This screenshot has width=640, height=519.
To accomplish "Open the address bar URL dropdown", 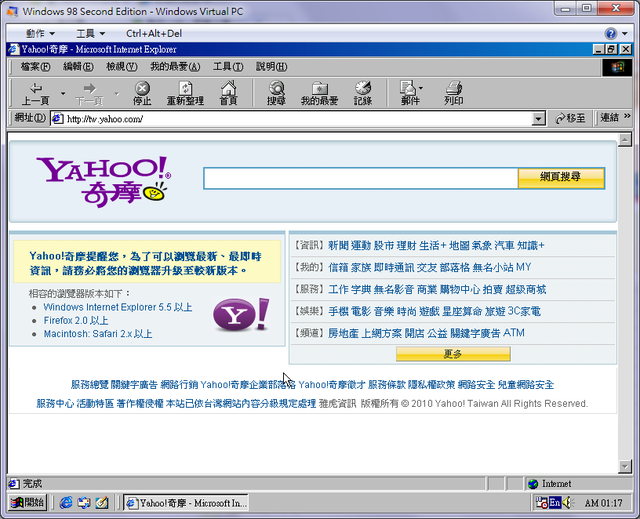I will [x=538, y=119].
